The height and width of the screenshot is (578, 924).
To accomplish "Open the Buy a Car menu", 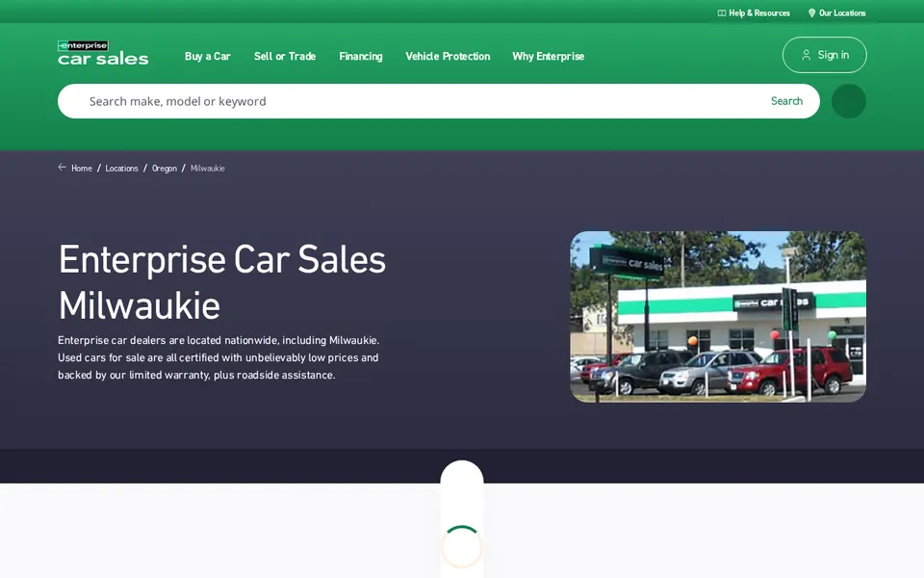I will coord(208,56).
